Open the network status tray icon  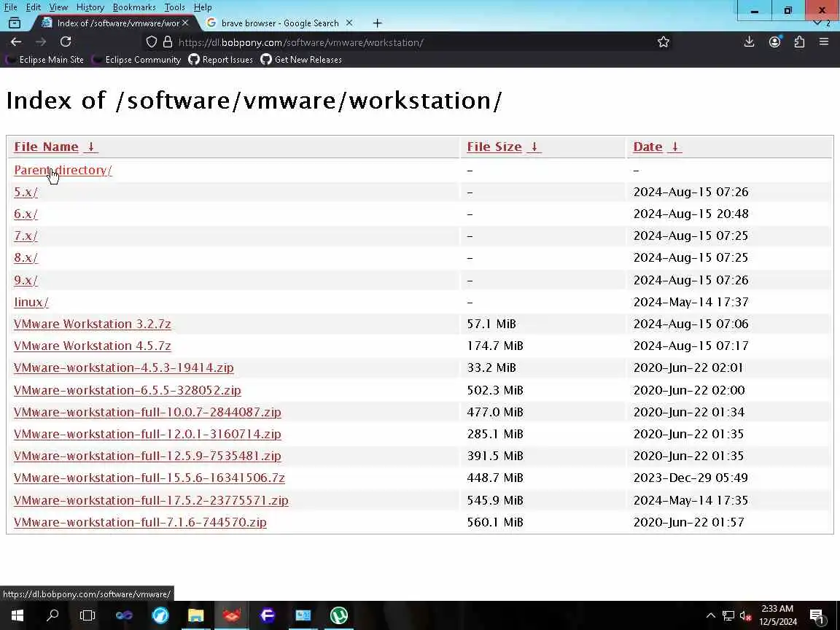728,615
